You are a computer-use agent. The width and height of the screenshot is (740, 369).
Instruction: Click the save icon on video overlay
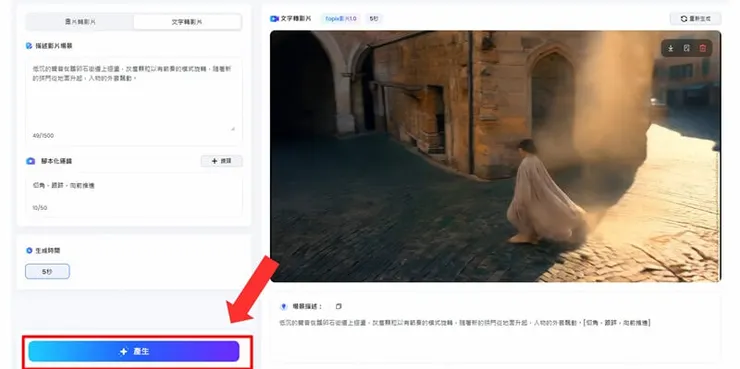[687, 48]
